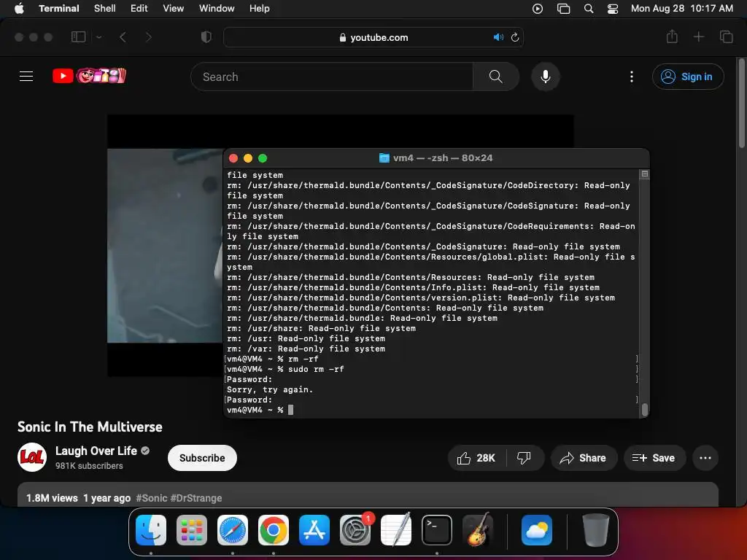The height and width of the screenshot is (560, 747).
Task: Click the YouTube search magnifier button
Action: 495,77
